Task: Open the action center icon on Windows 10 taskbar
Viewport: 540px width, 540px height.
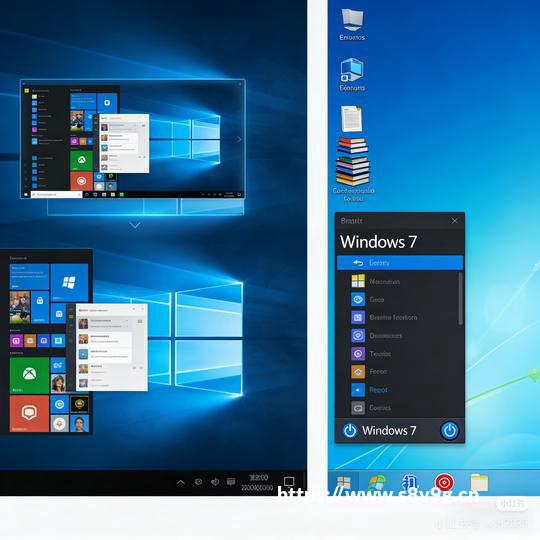Action: click(289, 481)
